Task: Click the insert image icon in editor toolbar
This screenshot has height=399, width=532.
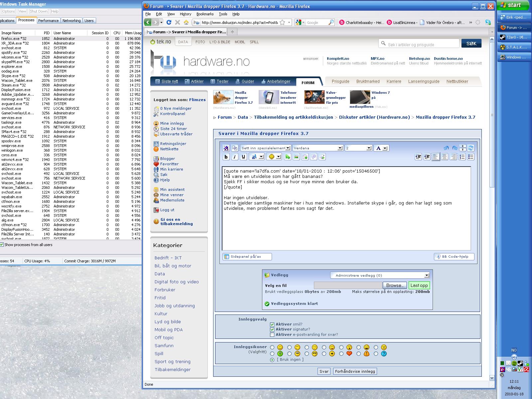Action: pos(296,157)
